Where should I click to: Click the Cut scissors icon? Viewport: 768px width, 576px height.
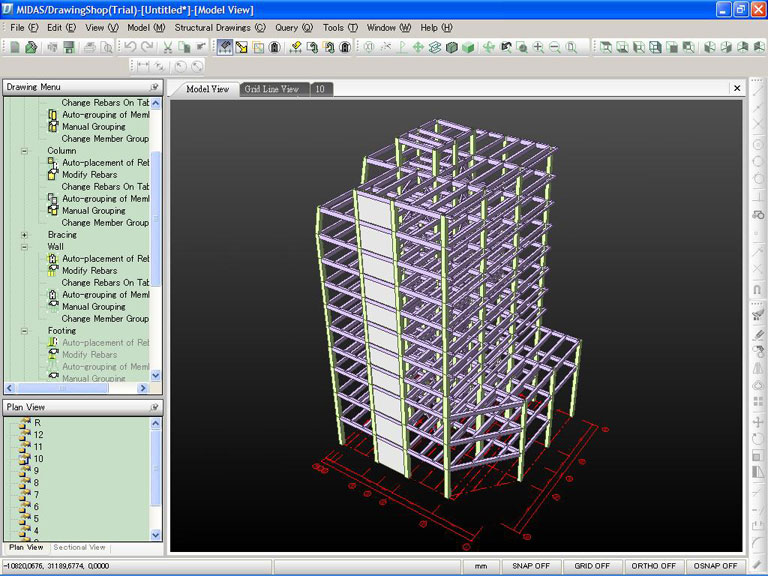[168, 47]
